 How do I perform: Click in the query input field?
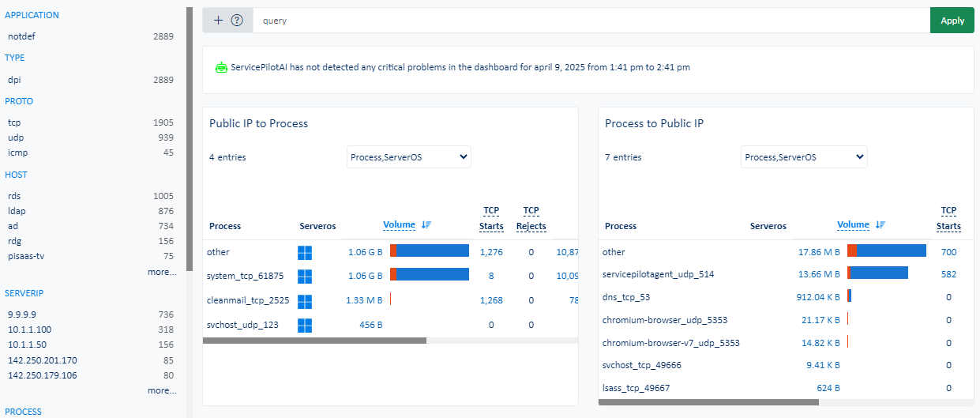click(x=591, y=21)
